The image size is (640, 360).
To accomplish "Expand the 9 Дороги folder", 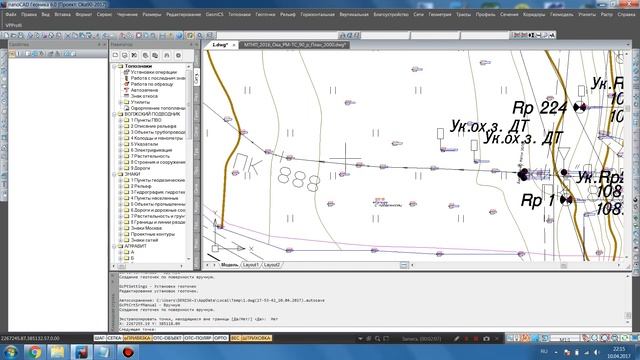I will tap(121, 168).
